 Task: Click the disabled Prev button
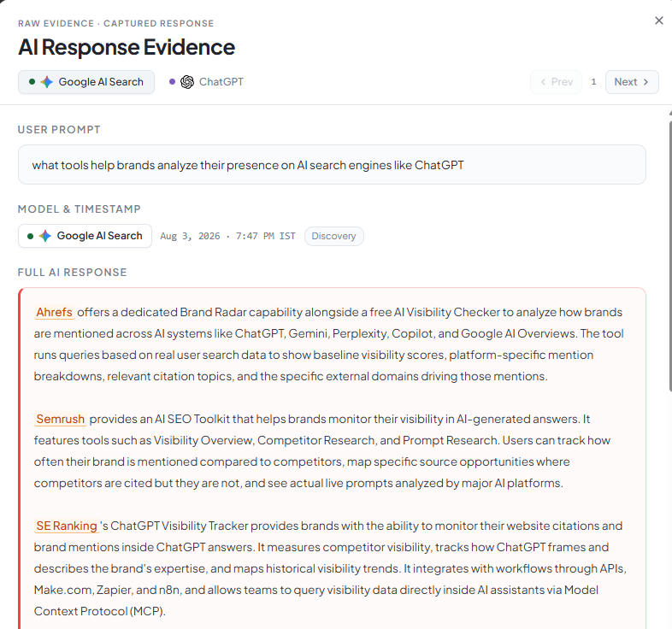point(556,82)
